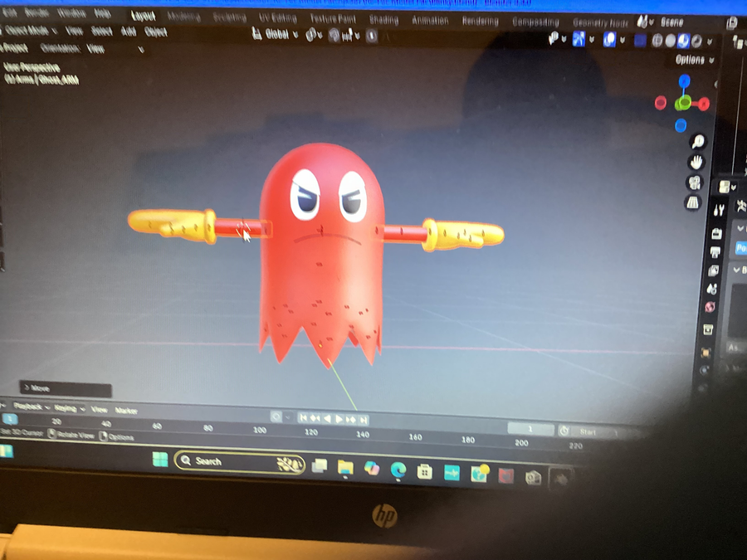Toggle the snapping magnet icon

click(334, 35)
